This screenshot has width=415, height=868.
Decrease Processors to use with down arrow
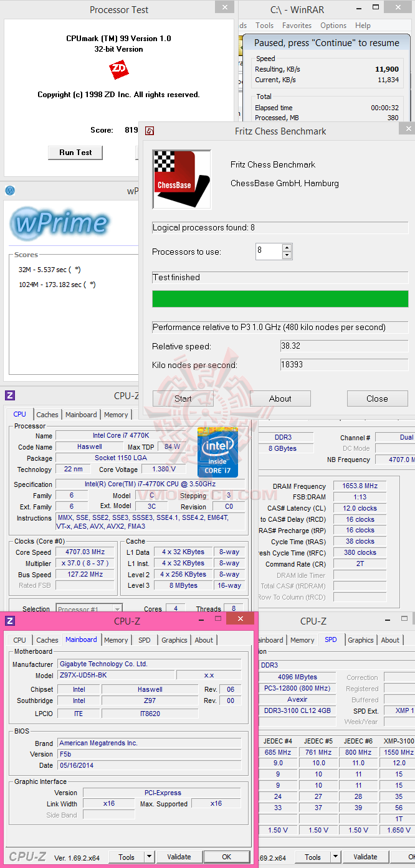point(287,255)
